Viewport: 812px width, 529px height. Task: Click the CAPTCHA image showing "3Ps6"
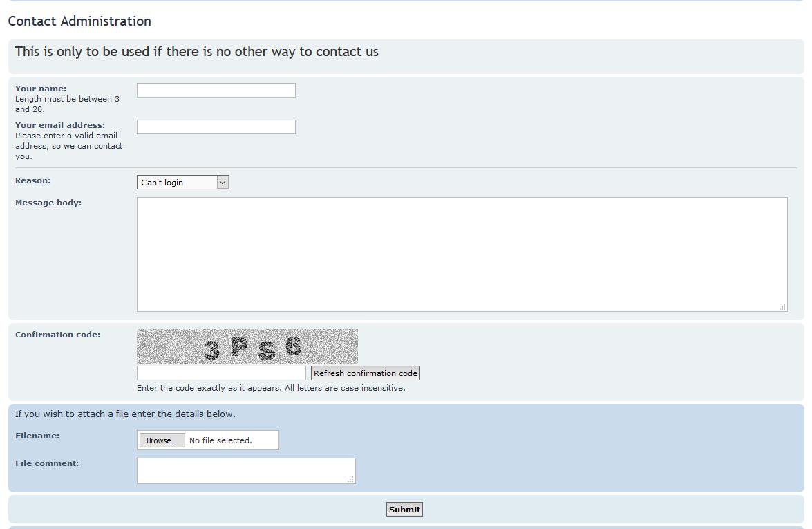[x=247, y=346]
